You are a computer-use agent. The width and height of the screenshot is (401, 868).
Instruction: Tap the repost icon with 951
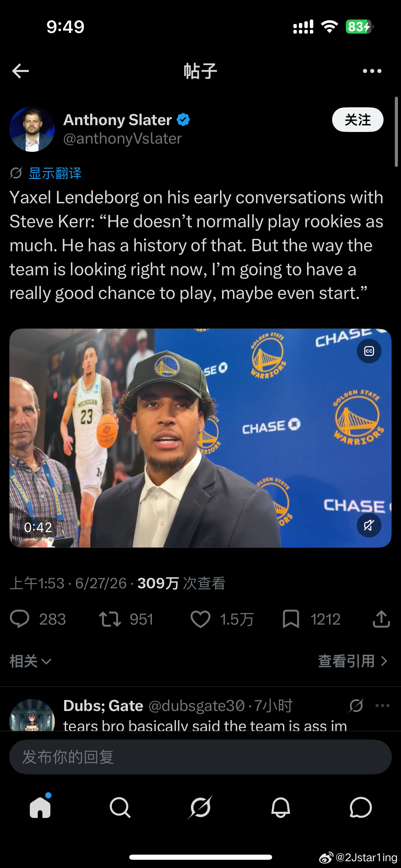click(x=110, y=619)
